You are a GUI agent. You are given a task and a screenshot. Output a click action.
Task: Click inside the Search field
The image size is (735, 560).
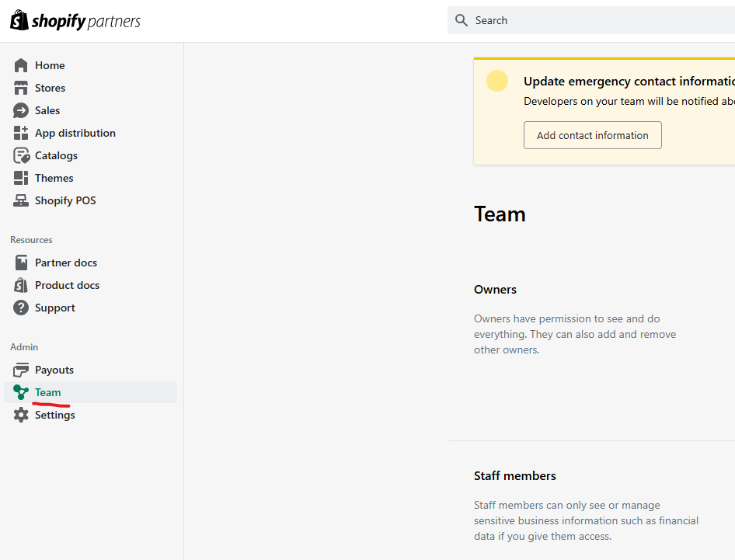544,19
